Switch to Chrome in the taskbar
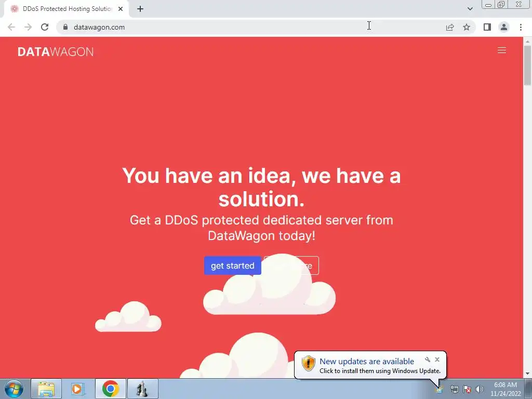Viewport: 532px width, 399px height. point(110,389)
